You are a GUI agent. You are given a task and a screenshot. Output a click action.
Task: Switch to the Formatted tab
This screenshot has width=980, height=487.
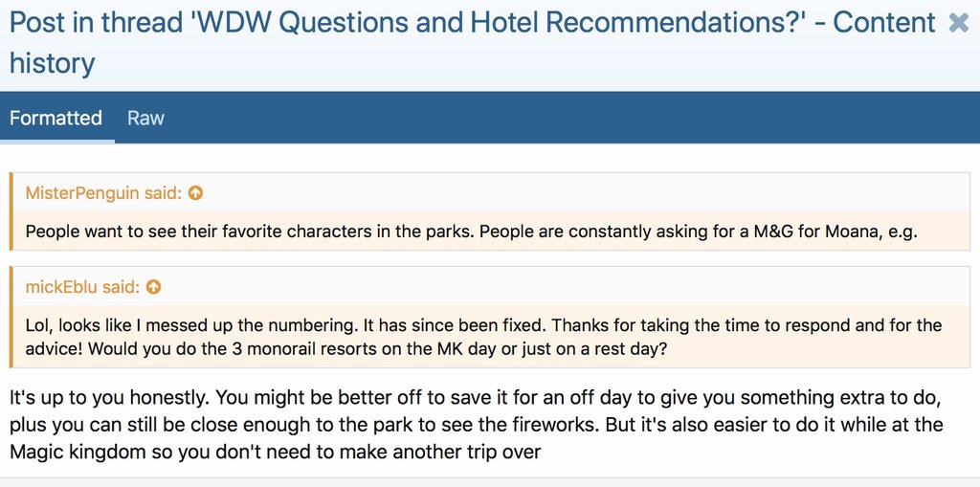coord(56,119)
